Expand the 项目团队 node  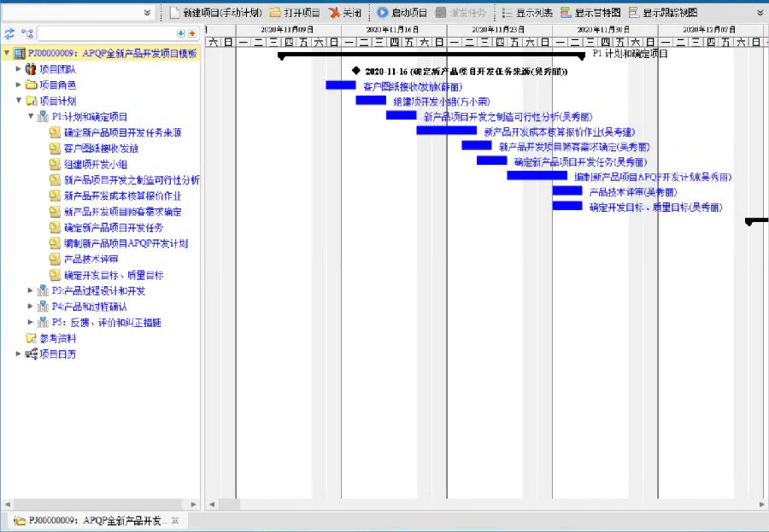coord(19,68)
